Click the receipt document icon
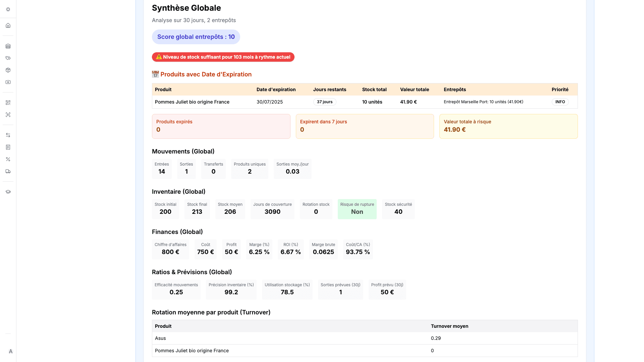 point(8,147)
